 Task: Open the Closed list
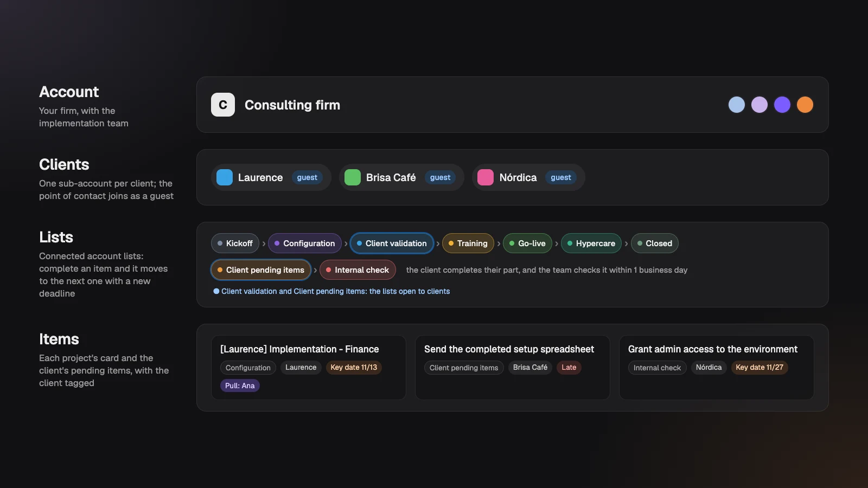pos(655,243)
